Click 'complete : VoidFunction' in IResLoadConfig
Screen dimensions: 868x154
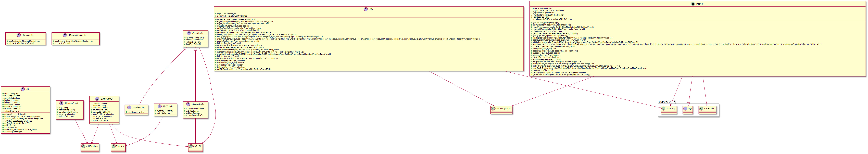69,112
